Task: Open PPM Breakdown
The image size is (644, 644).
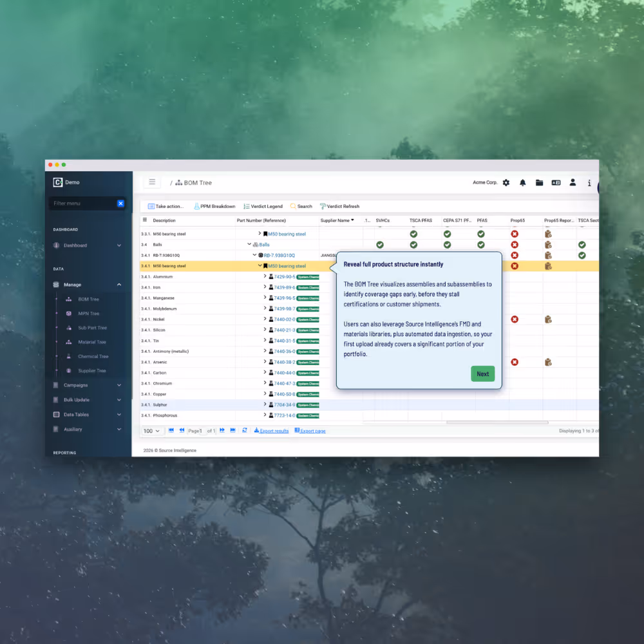Action: pos(214,206)
